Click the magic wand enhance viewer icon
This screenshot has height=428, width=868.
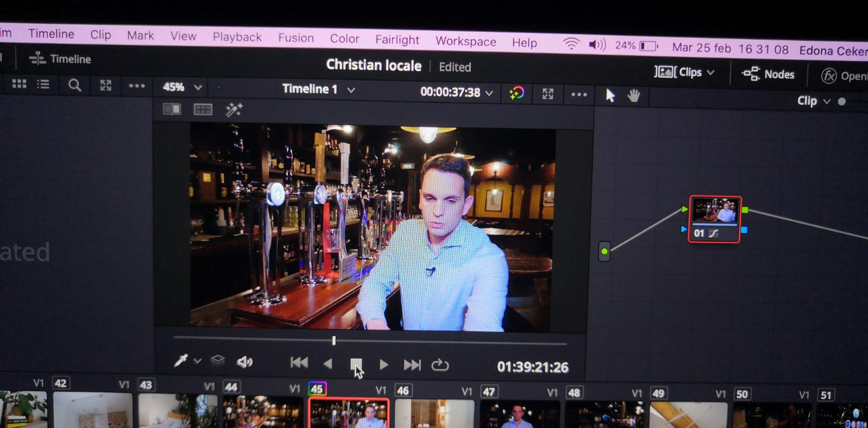point(234,110)
